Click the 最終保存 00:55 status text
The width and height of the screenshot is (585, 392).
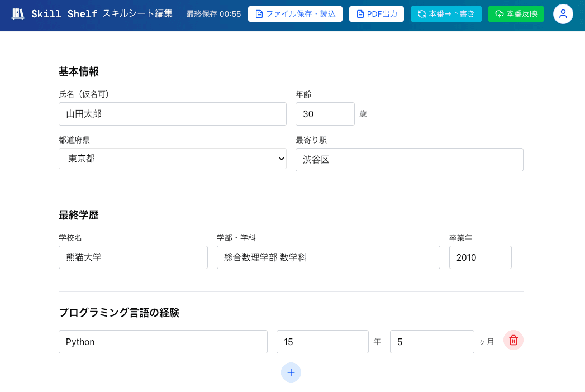tap(213, 14)
